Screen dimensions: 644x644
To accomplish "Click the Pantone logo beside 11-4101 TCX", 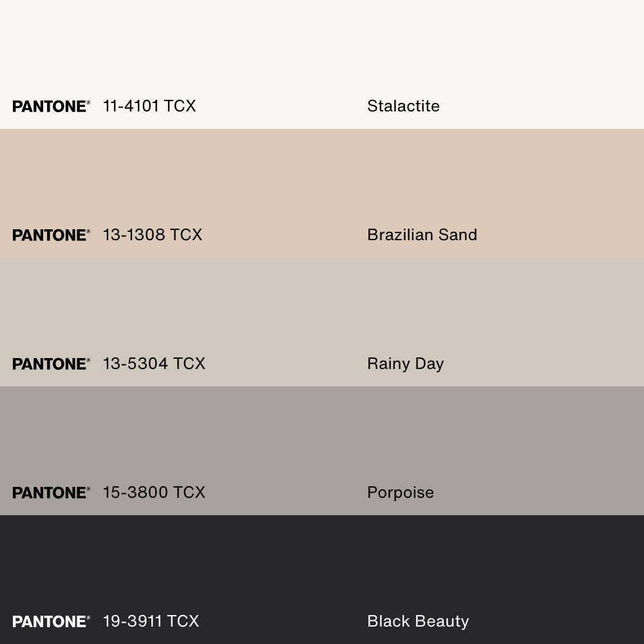I will (51, 106).
